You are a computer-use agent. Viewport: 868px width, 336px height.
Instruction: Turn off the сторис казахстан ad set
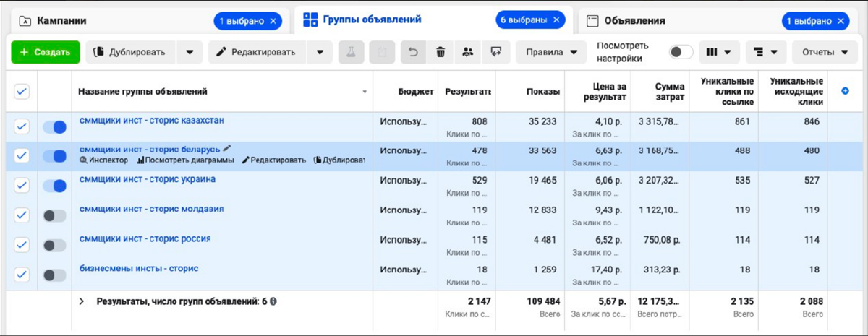point(54,127)
